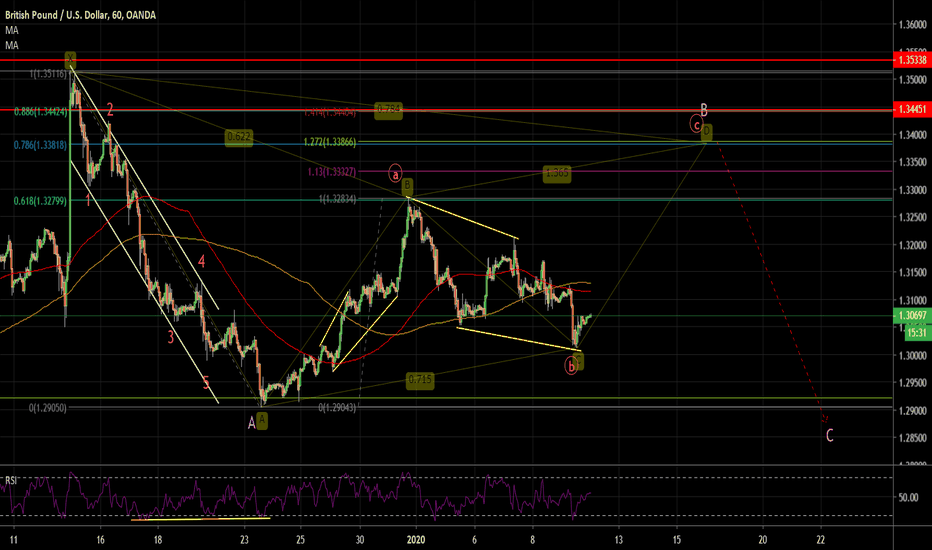Click the 0.622 ratio label box
932x550 pixels.
[x=239, y=137]
